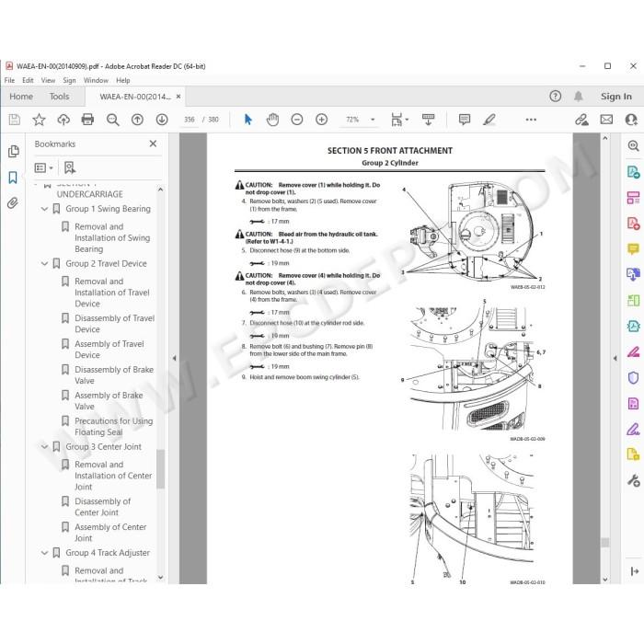
Task: Toggle read mode scrolling icon
Action: click(x=428, y=120)
